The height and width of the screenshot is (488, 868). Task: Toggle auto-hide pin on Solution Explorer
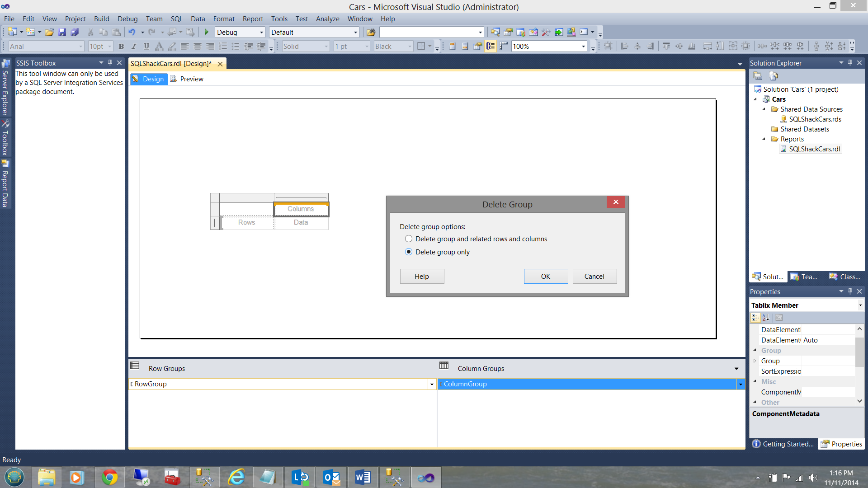click(850, 63)
